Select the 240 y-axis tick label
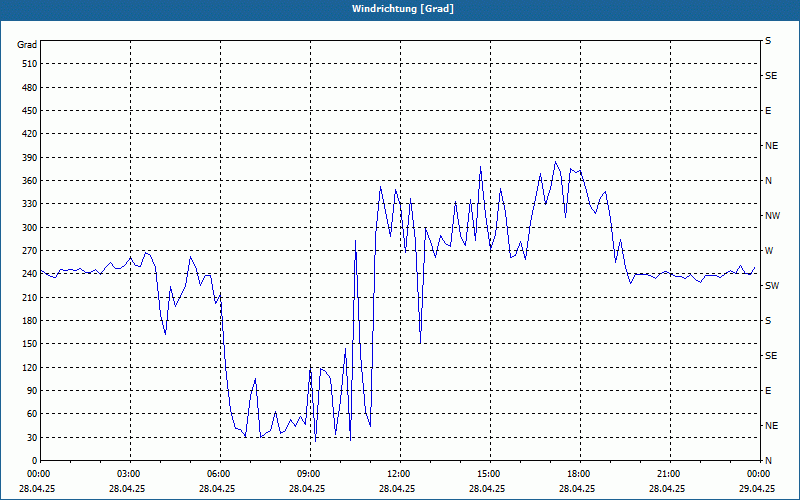The height and width of the screenshot is (500, 800). tap(30, 274)
